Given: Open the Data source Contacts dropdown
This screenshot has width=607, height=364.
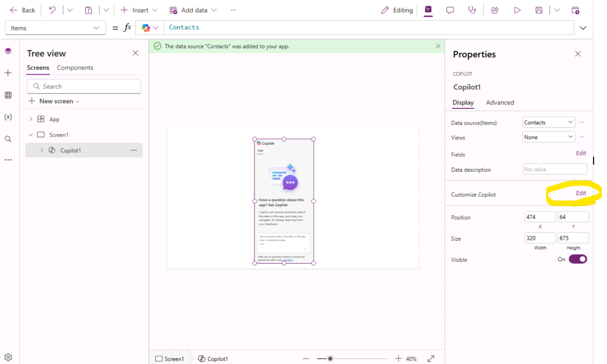Looking at the screenshot, I should (x=548, y=122).
